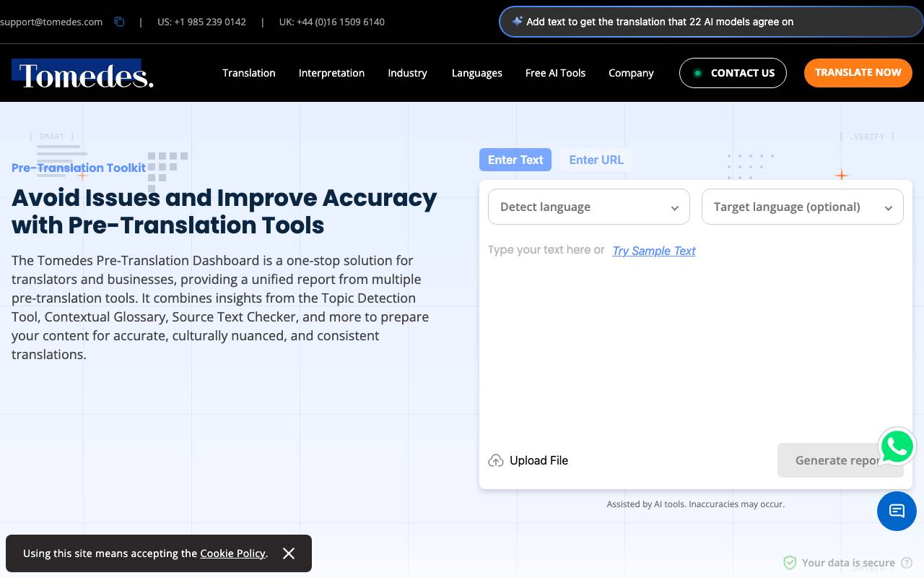Click the AI models translation banner
924x578 pixels.
(x=712, y=22)
